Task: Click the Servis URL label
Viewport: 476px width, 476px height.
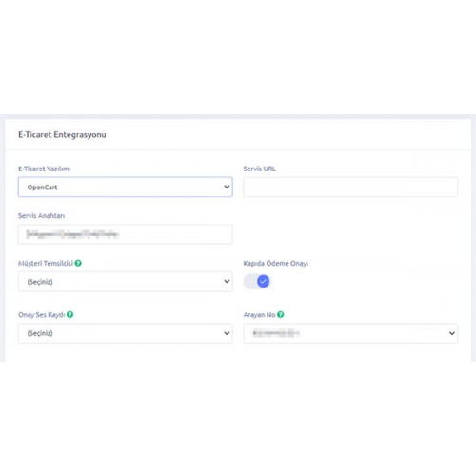Action: coord(259,169)
